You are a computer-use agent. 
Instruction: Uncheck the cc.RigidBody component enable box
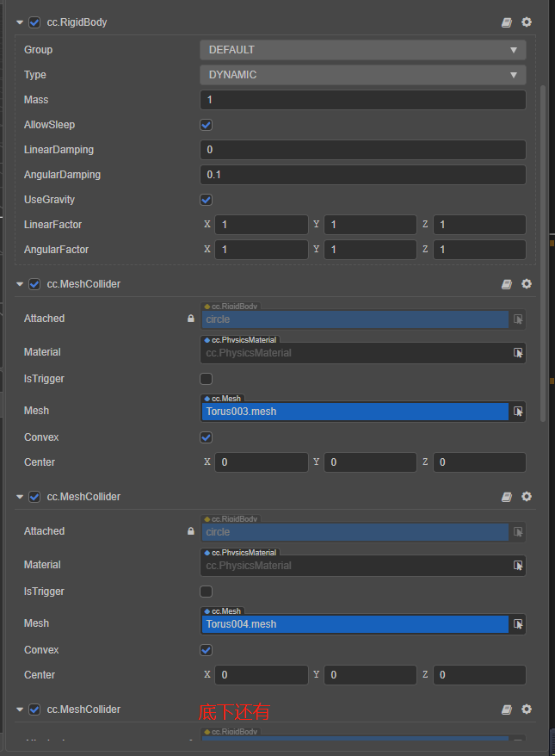[x=34, y=22]
